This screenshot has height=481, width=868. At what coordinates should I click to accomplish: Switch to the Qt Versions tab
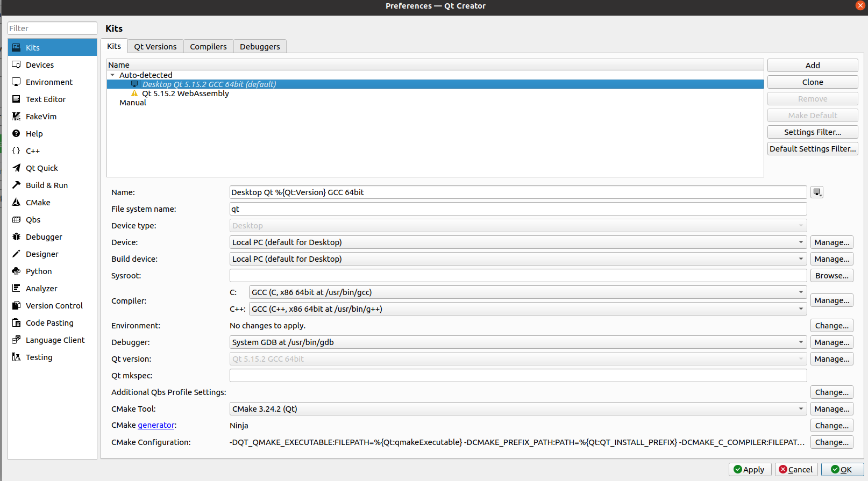click(x=155, y=47)
